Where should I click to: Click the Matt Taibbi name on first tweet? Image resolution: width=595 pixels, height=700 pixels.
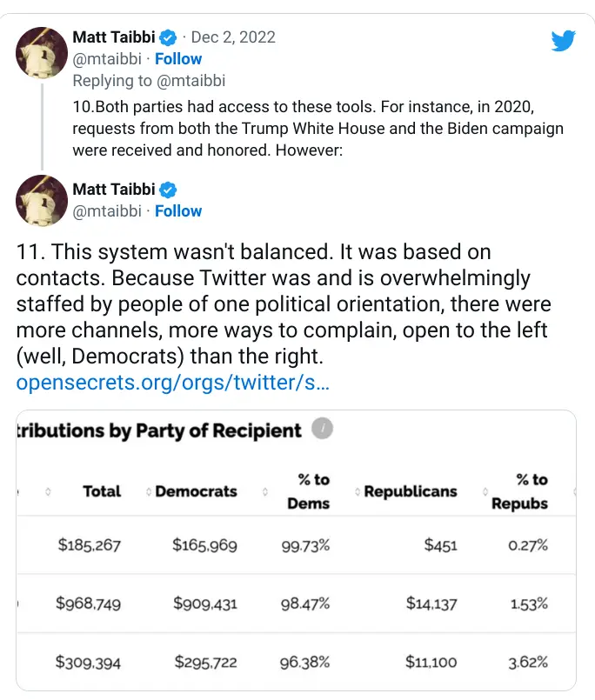click(114, 37)
